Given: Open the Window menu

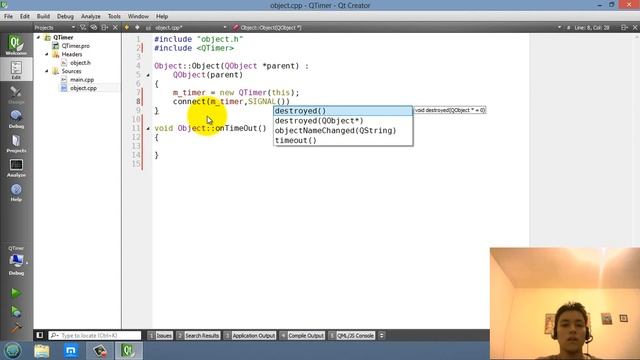Looking at the screenshot, I should [x=138, y=16].
